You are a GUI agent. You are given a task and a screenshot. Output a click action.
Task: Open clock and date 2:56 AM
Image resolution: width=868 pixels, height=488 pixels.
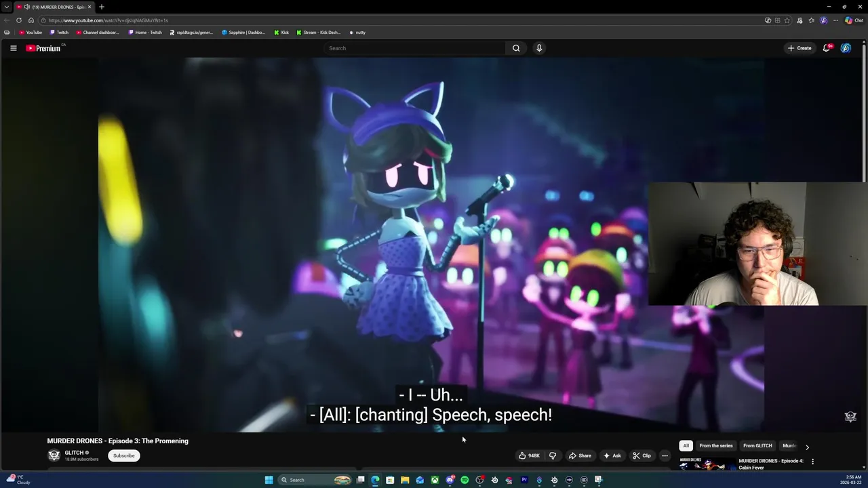[852, 480]
